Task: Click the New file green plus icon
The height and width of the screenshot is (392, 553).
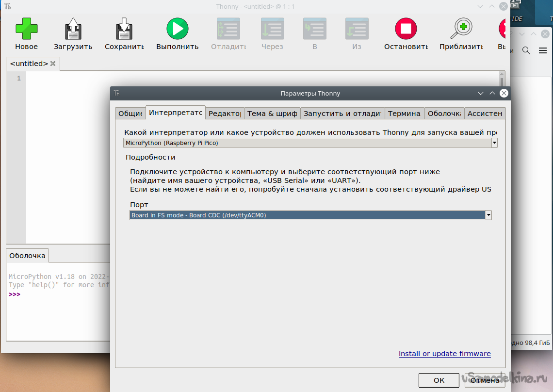Action: point(27,29)
